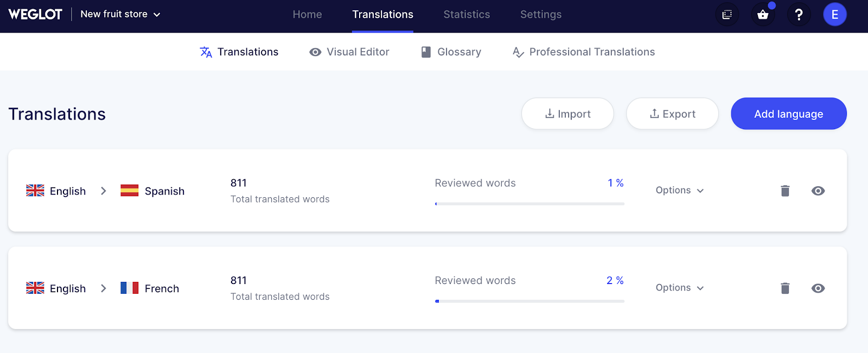Delete the Spanish translation language
The height and width of the screenshot is (353, 868).
click(x=785, y=191)
